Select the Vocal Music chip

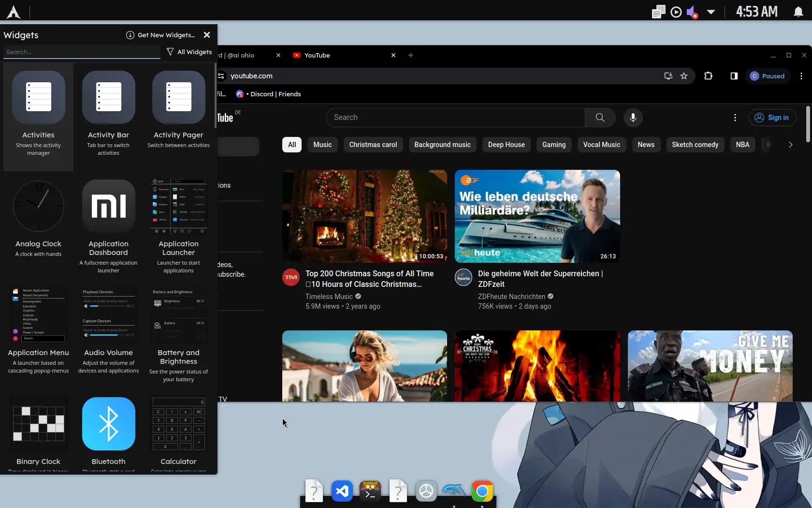pos(602,145)
